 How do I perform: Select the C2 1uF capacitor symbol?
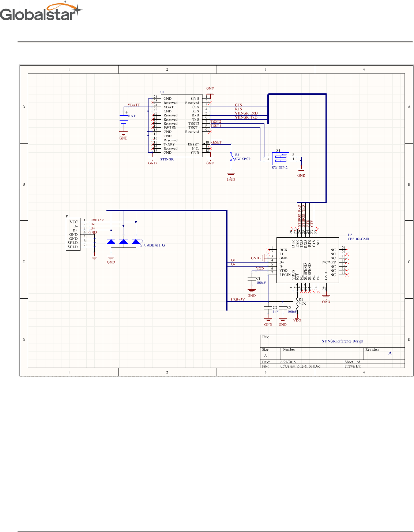[268, 308]
